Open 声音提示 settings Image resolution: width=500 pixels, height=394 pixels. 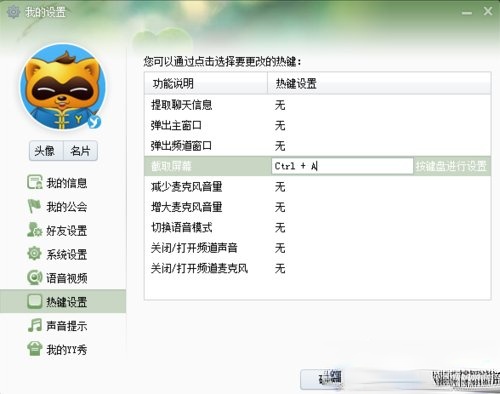click(x=63, y=325)
